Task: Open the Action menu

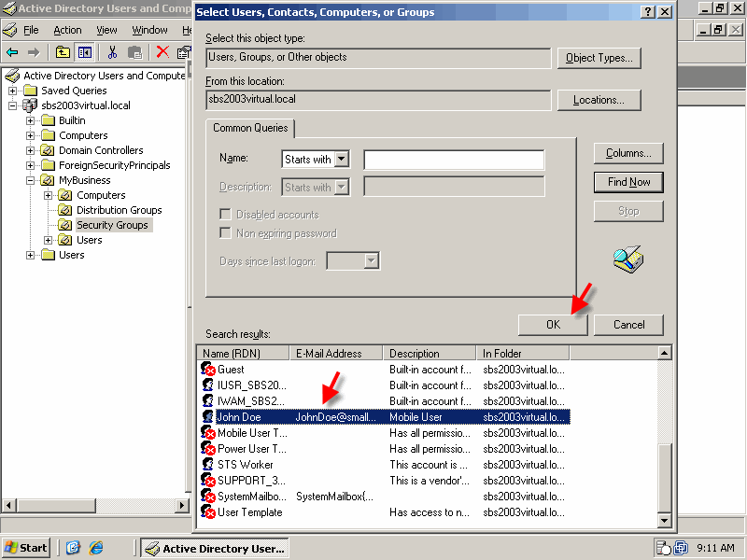Action: 67,30
